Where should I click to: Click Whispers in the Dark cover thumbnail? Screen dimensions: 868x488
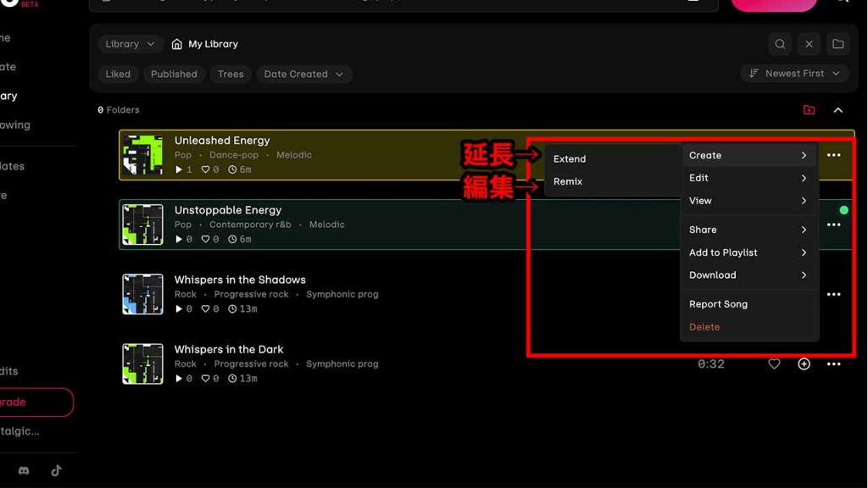(x=142, y=364)
